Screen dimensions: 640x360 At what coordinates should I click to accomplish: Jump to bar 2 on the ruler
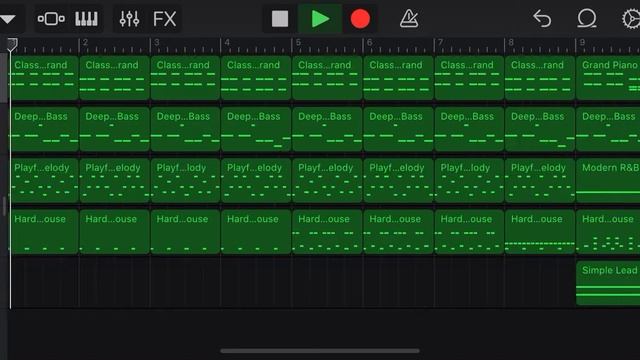(x=85, y=42)
